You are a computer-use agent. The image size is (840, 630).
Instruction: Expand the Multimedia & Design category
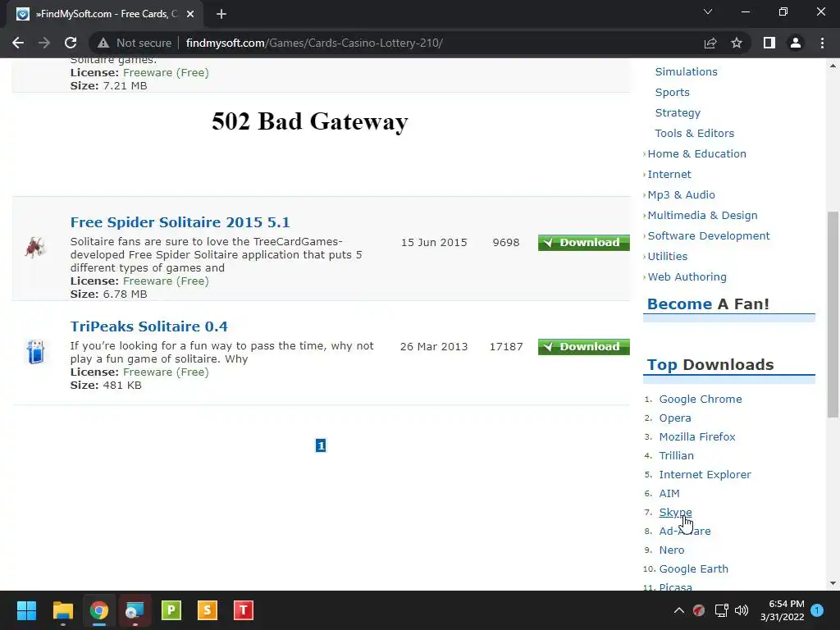(x=702, y=216)
